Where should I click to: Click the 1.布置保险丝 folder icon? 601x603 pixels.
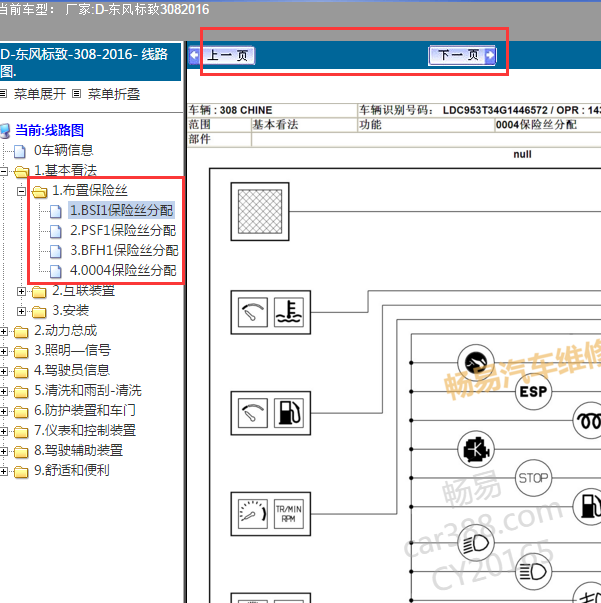point(39,192)
